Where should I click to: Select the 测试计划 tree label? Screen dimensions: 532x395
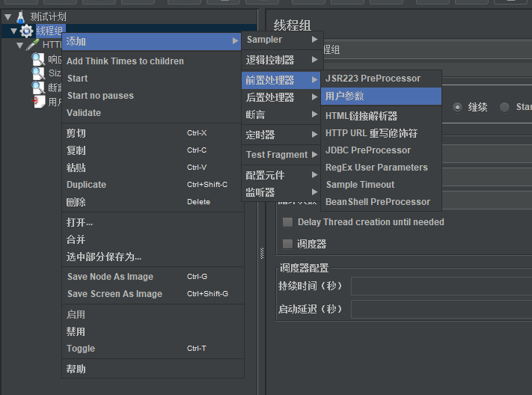[48, 16]
